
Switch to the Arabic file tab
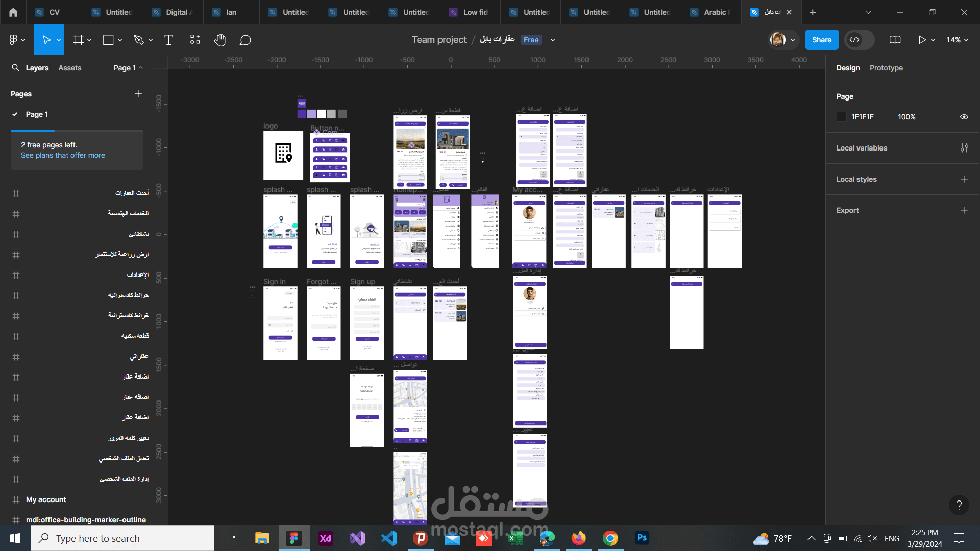(x=710, y=12)
